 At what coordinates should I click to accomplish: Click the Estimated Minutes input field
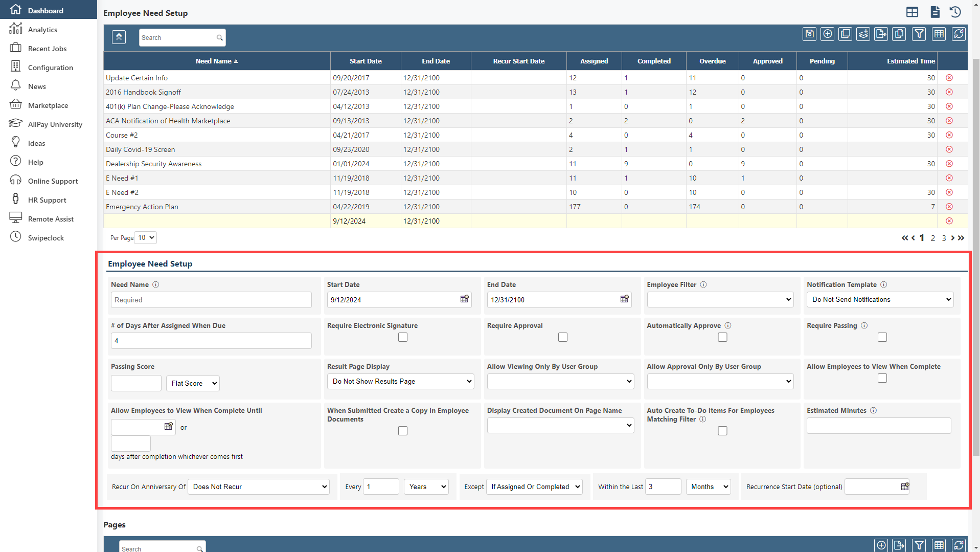point(879,426)
